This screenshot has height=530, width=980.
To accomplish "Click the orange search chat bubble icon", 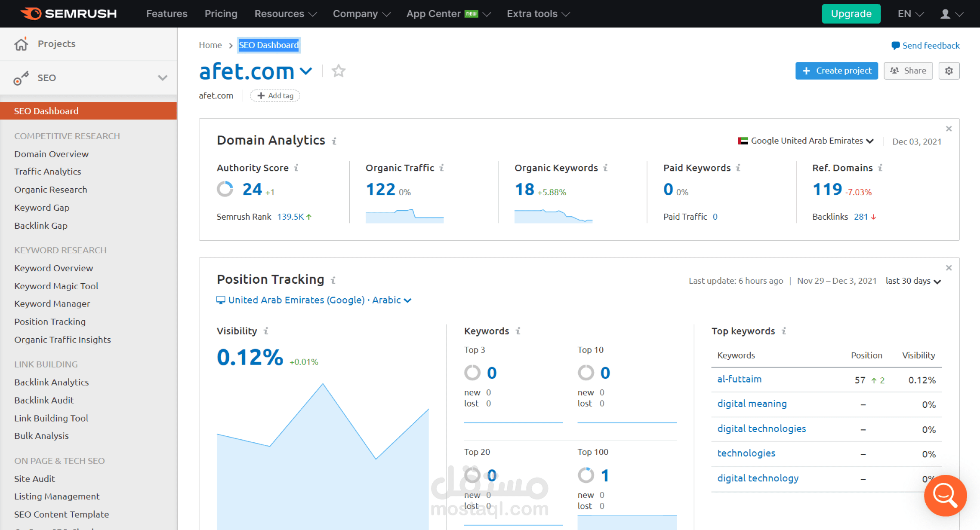I will point(945,495).
